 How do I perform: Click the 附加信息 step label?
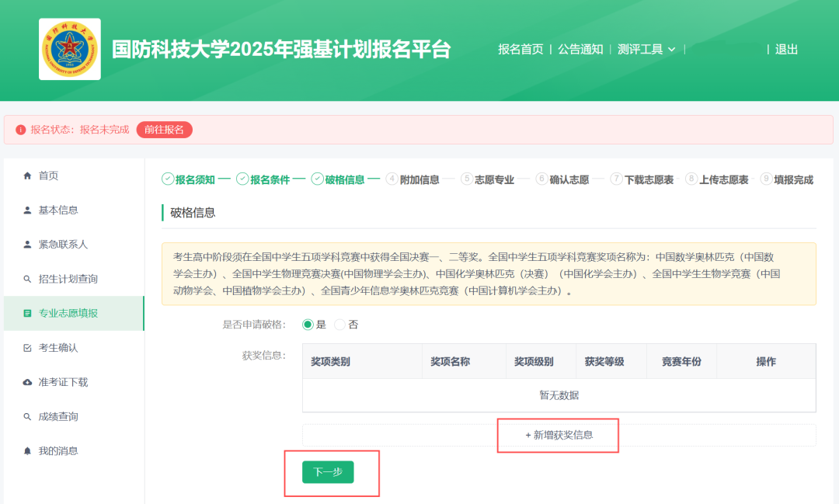[x=419, y=179]
